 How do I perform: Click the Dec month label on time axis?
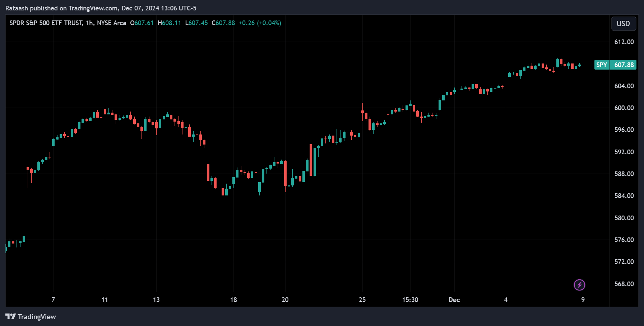pos(454,300)
